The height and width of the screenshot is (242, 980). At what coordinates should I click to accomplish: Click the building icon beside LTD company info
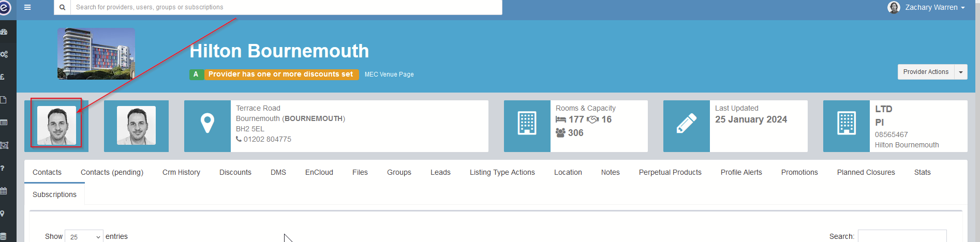point(847,126)
